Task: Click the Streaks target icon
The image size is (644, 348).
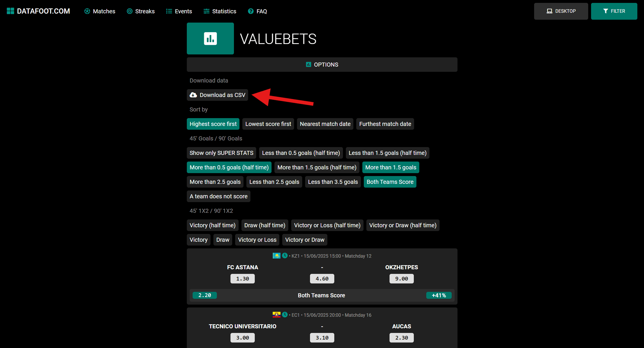Action: coord(130,11)
